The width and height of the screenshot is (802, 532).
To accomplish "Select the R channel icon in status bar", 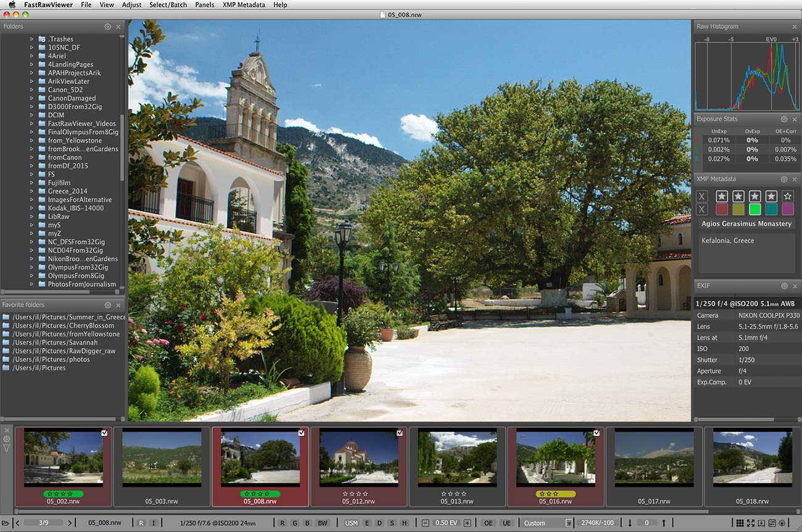I will 282,523.
